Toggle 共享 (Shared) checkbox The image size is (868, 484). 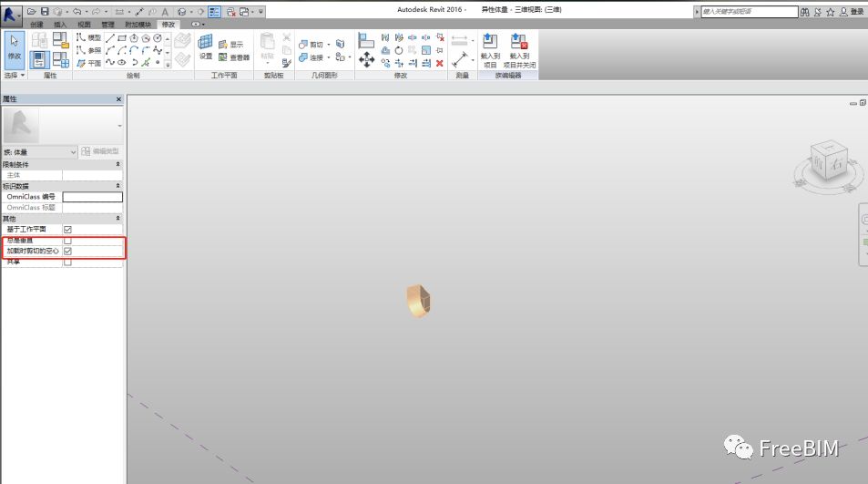(67, 262)
